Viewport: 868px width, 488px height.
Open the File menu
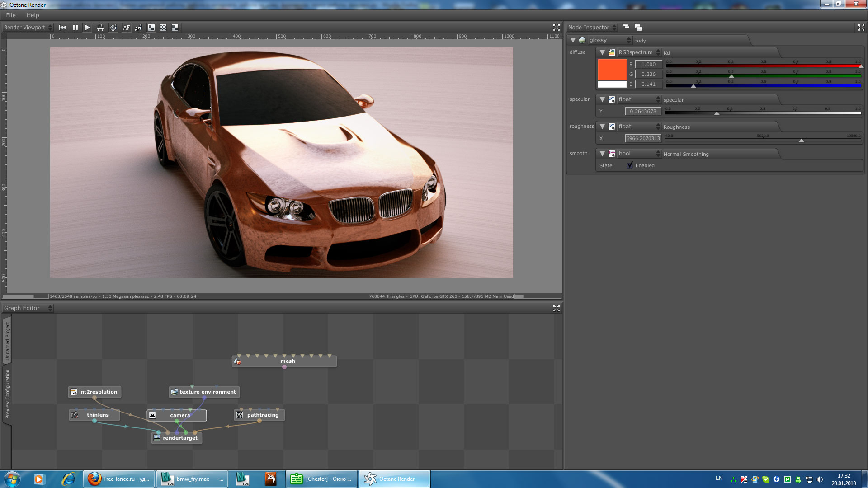[11, 15]
